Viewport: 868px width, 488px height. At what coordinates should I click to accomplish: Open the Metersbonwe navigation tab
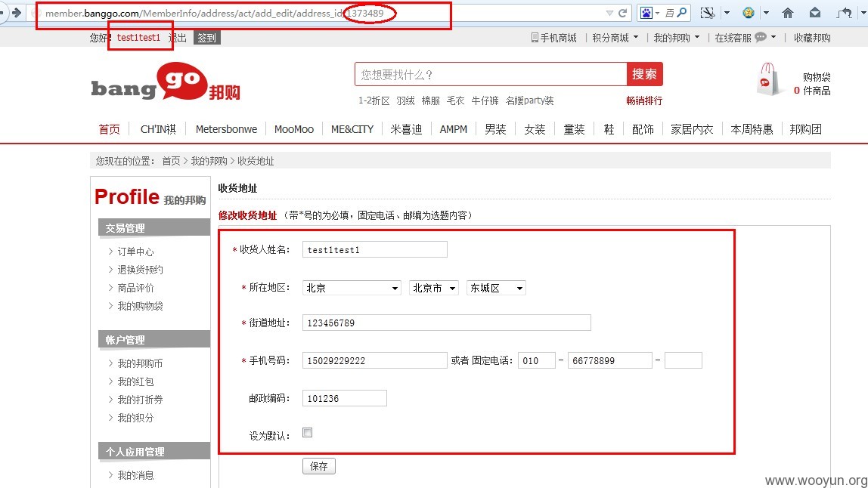point(226,129)
